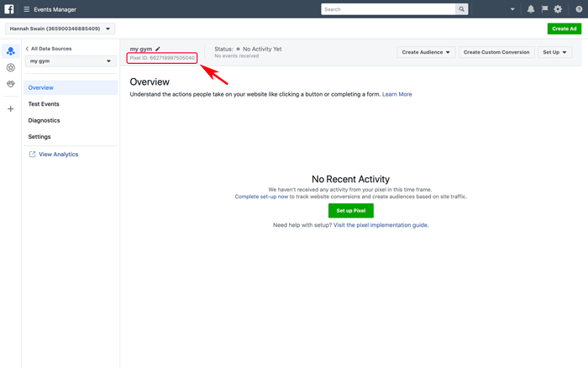Select the Data Sources sidebar icon
This screenshot has height=368, width=588.
[x=11, y=51]
